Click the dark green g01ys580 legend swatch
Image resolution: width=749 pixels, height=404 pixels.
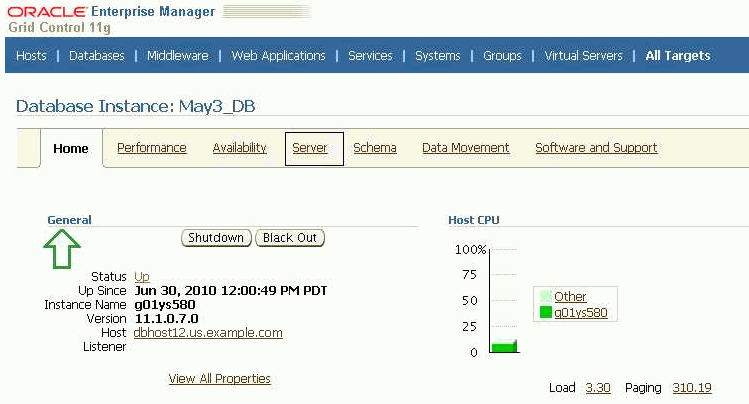(x=546, y=312)
